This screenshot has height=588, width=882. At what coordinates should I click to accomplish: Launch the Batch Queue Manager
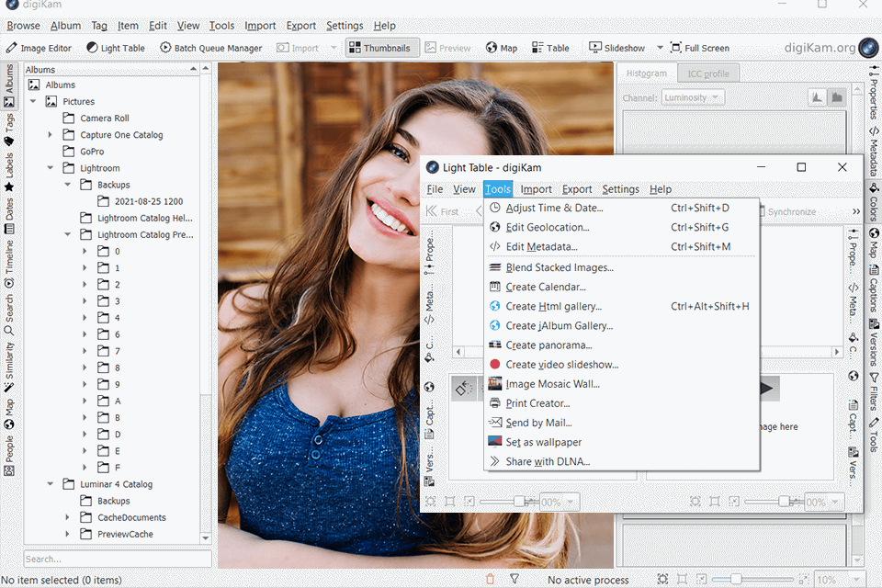211,48
